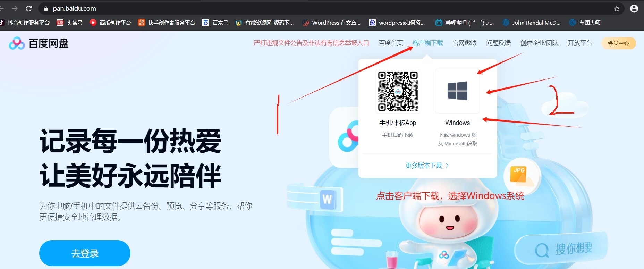
Task: Open the 有啦资源网 bookmark
Action: point(264,23)
